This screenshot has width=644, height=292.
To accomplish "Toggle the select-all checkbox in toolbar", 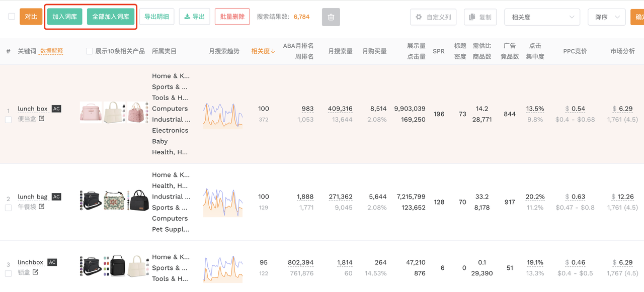I will (x=12, y=17).
